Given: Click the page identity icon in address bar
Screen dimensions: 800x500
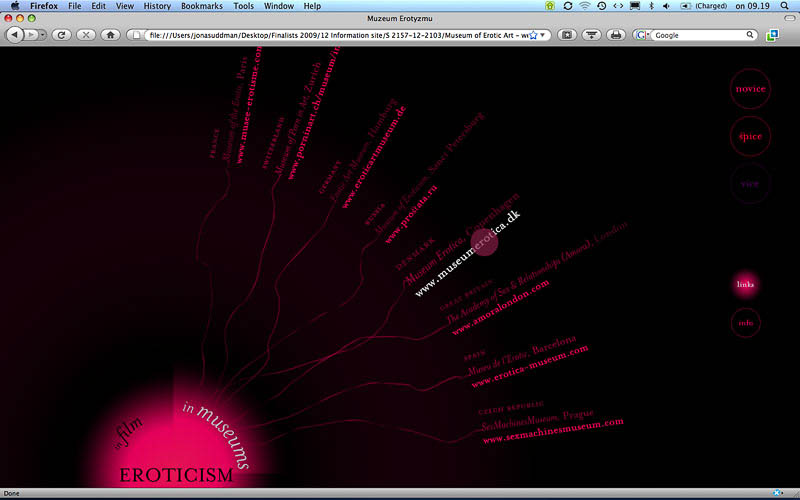Looking at the screenshot, I should coord(136,35).
